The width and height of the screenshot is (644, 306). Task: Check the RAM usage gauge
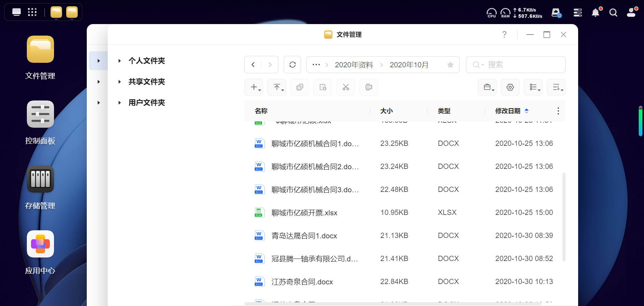pyautogui.click(x=505, y=13)
